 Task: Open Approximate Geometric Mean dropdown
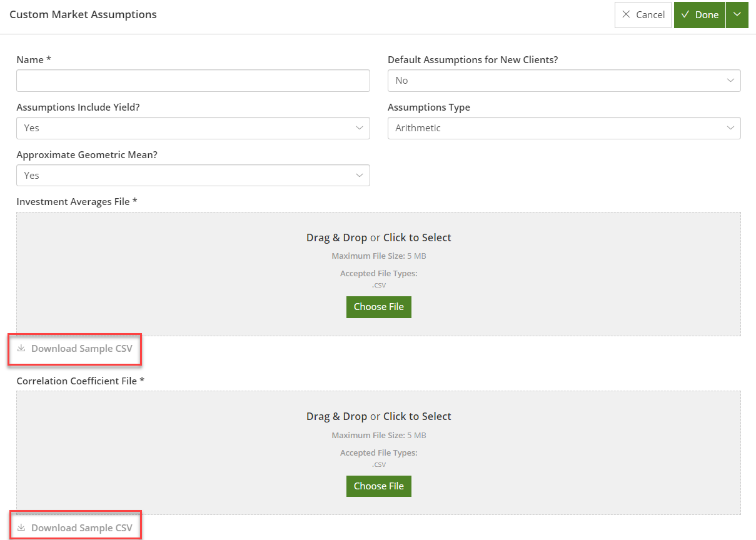coord(193,176)
